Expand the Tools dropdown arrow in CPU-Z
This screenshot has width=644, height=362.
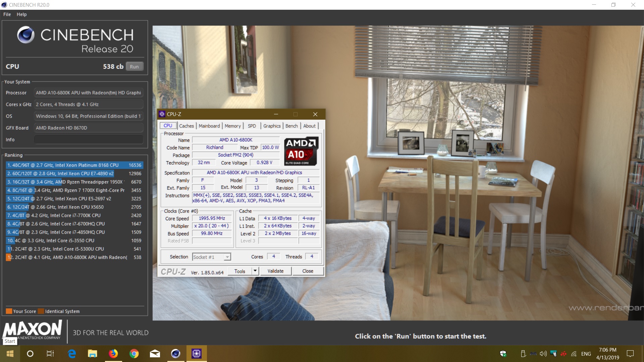pos(255,271)
